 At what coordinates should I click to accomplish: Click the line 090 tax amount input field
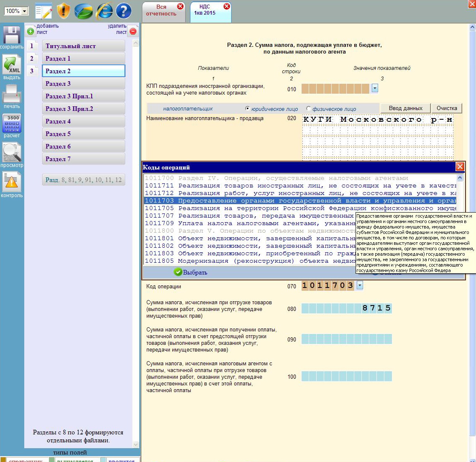coord(346,339)
